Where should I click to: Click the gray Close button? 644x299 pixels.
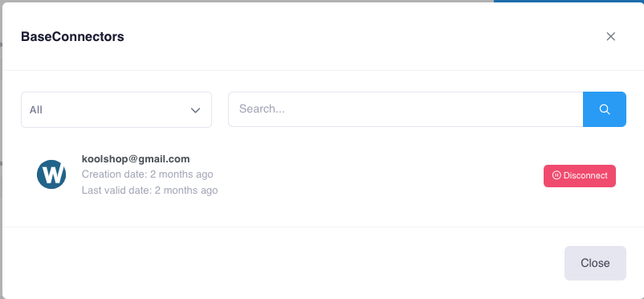[x=595, y=263]
